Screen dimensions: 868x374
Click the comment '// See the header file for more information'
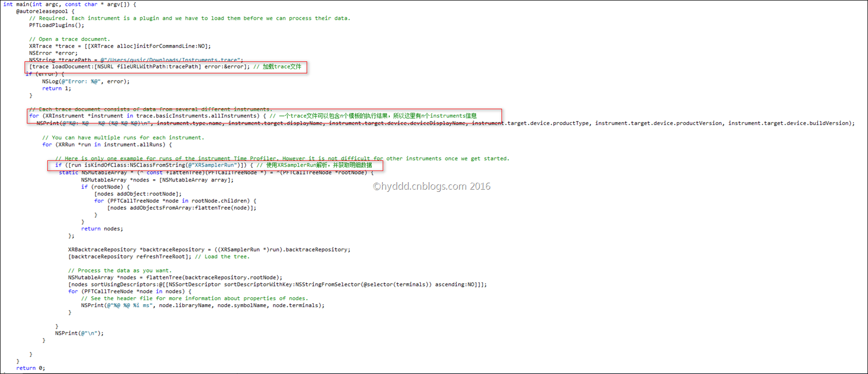[195, 298]
